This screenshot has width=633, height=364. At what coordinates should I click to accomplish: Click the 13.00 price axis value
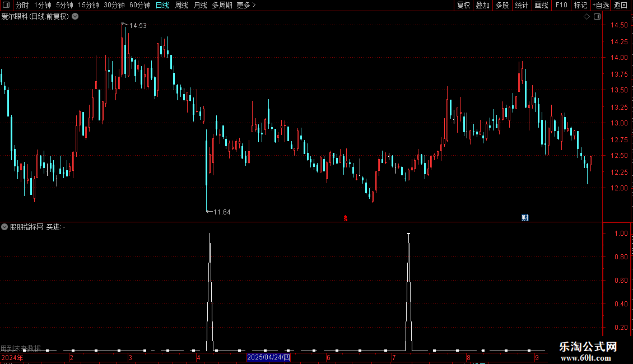(619, 123)
